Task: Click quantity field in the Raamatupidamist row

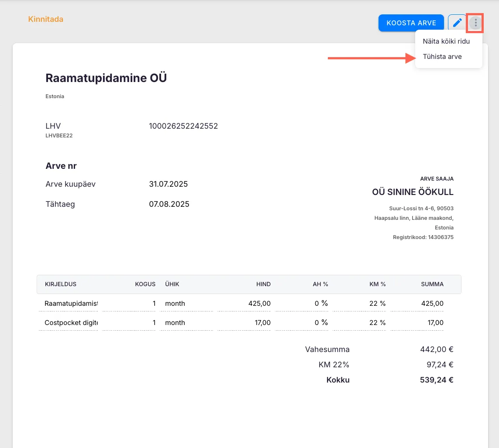Action: point(129,304)
